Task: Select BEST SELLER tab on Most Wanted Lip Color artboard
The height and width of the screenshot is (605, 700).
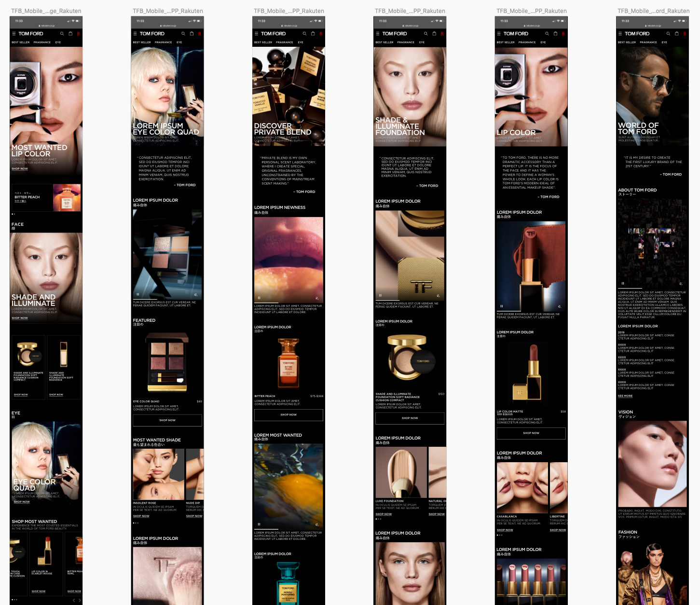Action: 21,42
